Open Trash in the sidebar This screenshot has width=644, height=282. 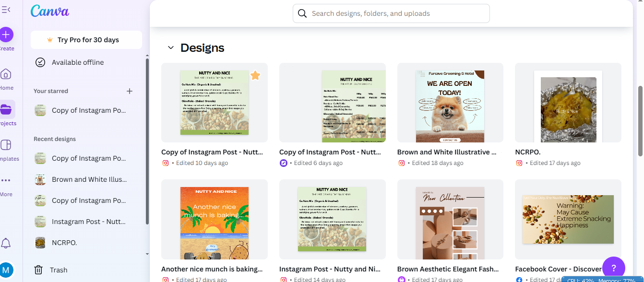pyautogui.click(x=59, y=270)
